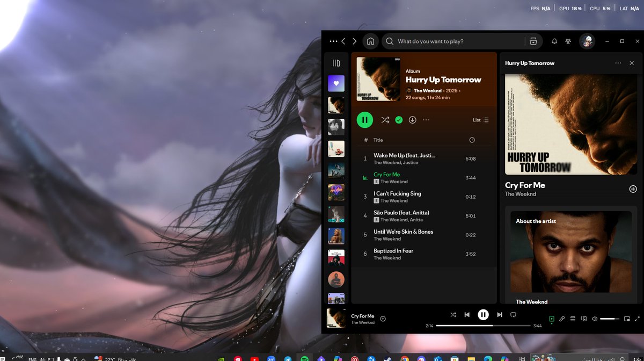644x361 pixels.
Task: Toggle Now Playing view button
Action: (x=551, y=319)
